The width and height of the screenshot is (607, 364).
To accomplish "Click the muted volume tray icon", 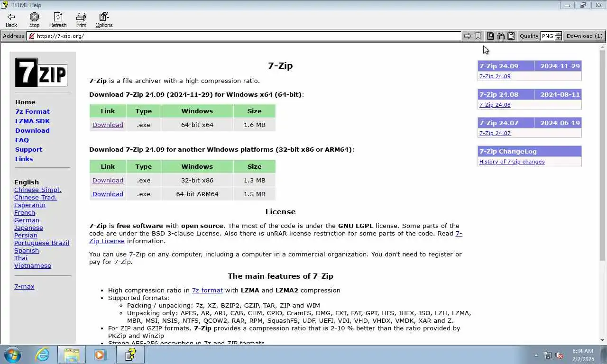I will coord(559,355).
